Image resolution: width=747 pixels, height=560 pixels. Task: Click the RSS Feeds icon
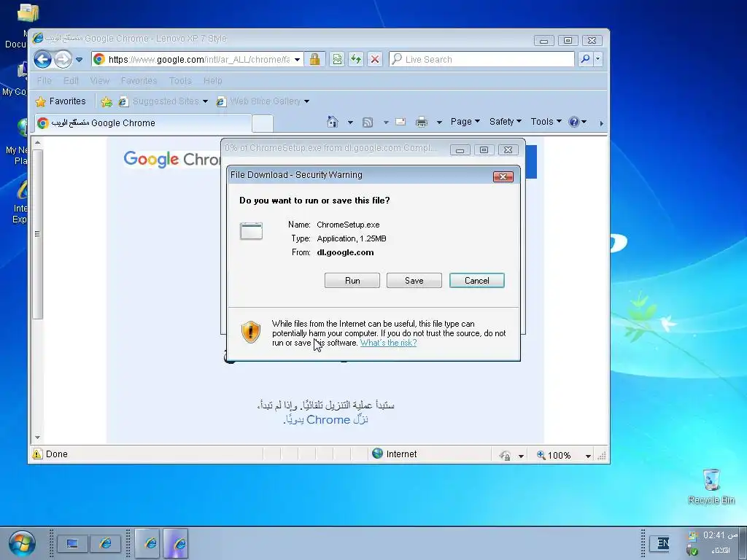(368, 122)
